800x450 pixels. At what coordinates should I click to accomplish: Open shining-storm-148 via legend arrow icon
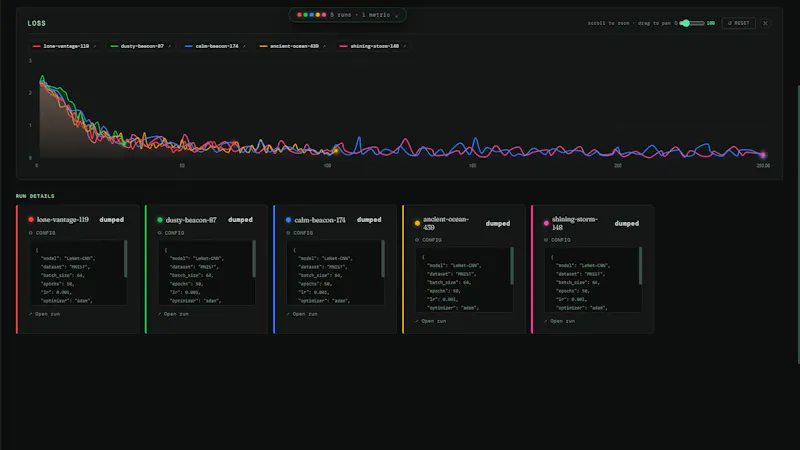405,46
